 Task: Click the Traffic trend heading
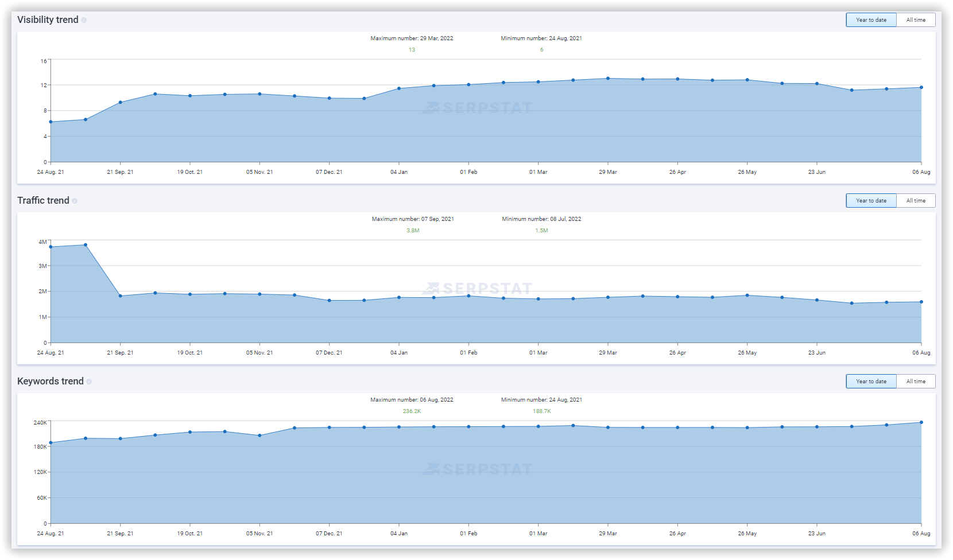tap(43, 201)
